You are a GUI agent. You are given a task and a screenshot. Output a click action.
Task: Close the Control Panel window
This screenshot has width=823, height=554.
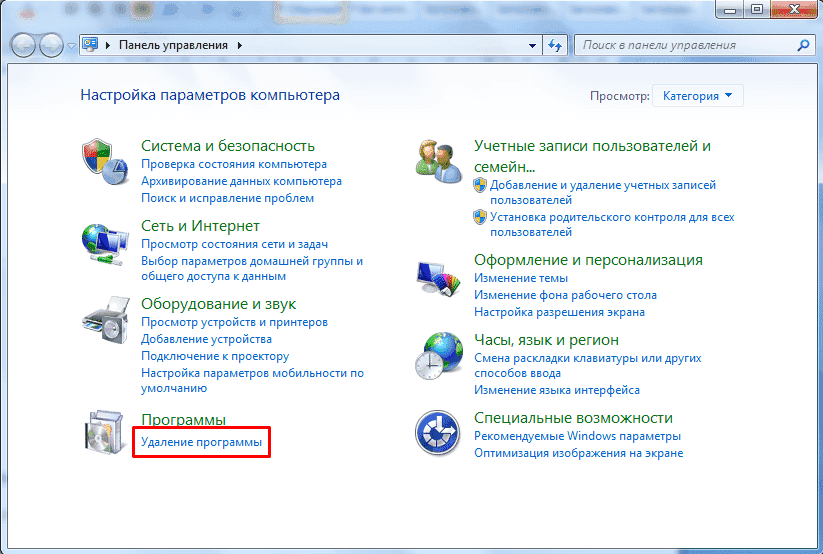pyautogui.click(x=794, y=9)
